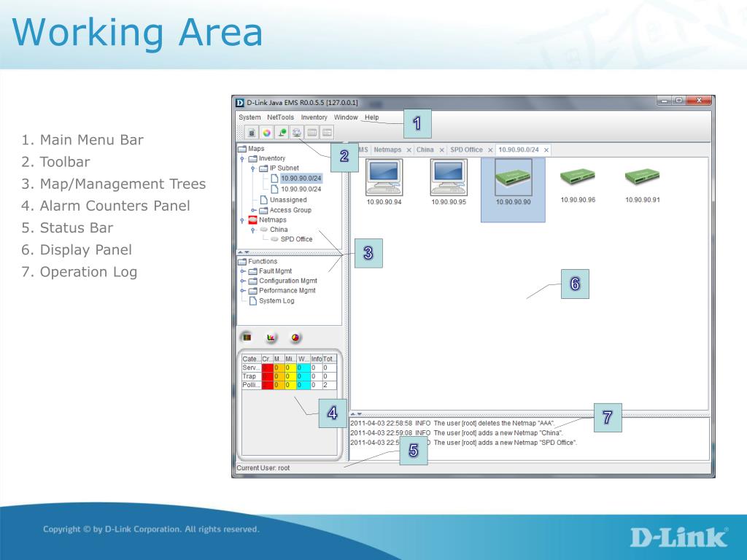
Task: Click the last layout icon in toolbar
Action: click(x=328, y=133)
